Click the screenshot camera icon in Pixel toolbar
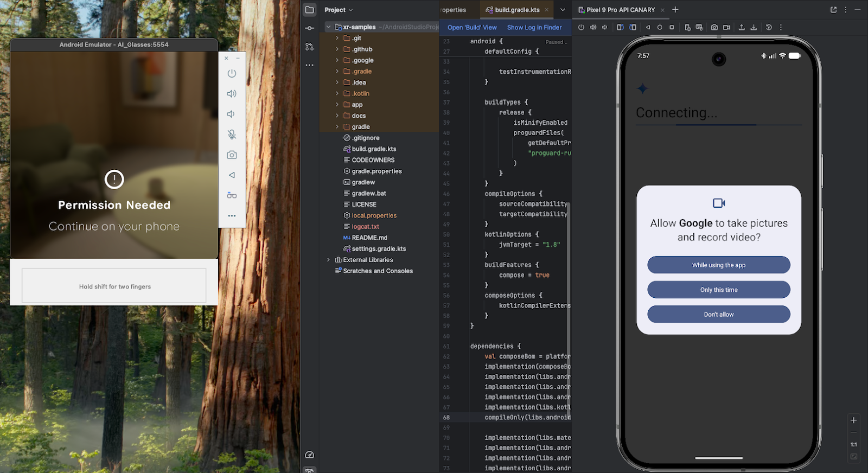Screen dimensions: 868x473 coord(714,27)
